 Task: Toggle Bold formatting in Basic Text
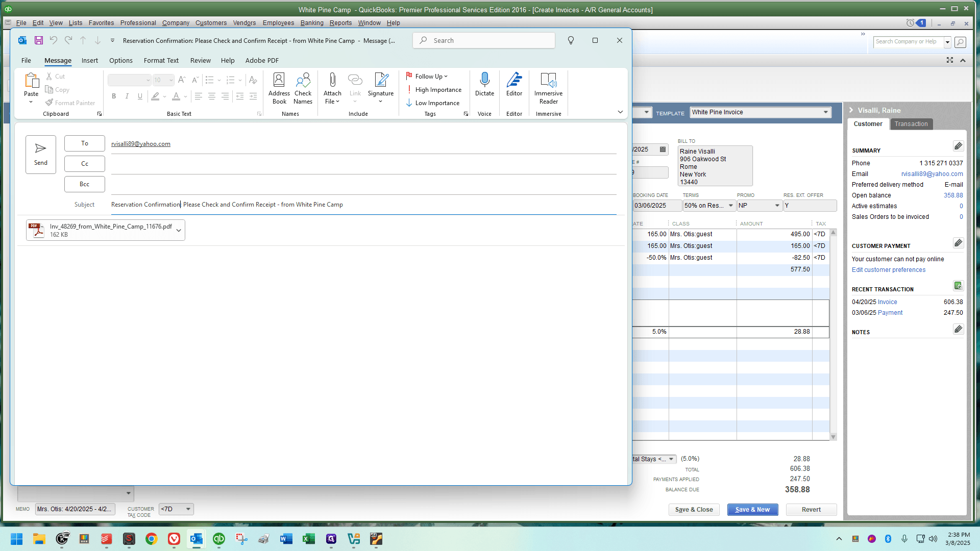pos(114,96)
